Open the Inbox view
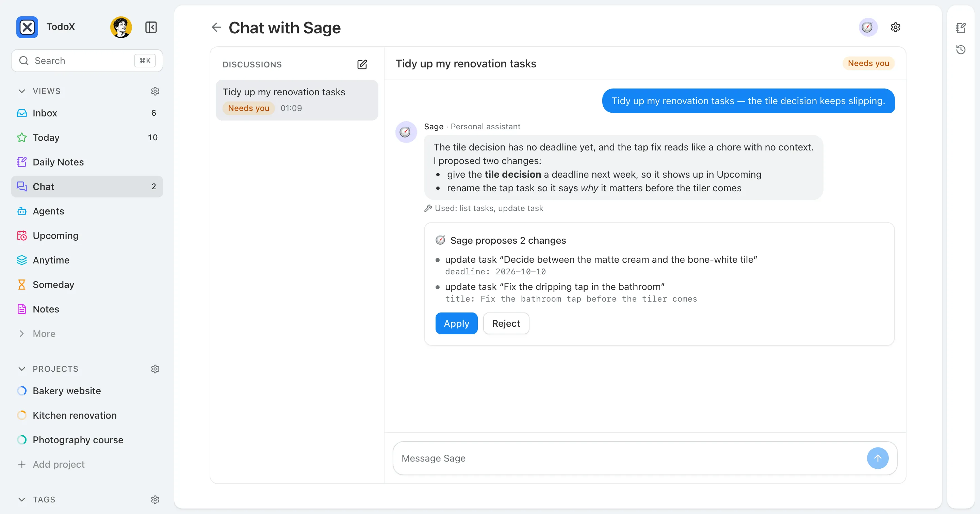980x514 pixels. (87, 113)
